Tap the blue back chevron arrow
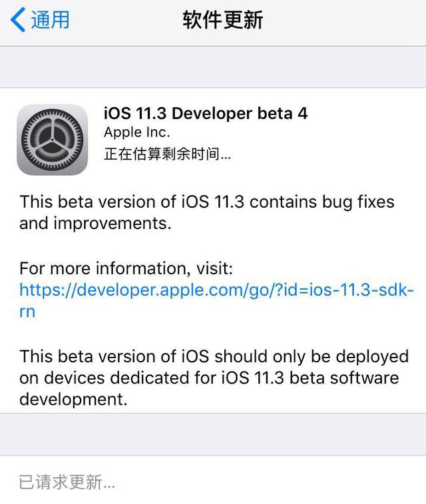 coord(18,20)
